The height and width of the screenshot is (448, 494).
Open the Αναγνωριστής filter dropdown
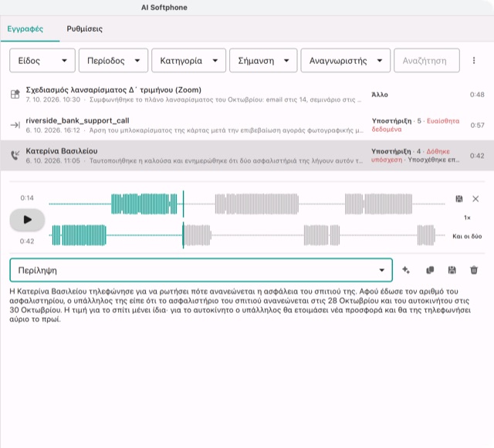coord(345,60)
